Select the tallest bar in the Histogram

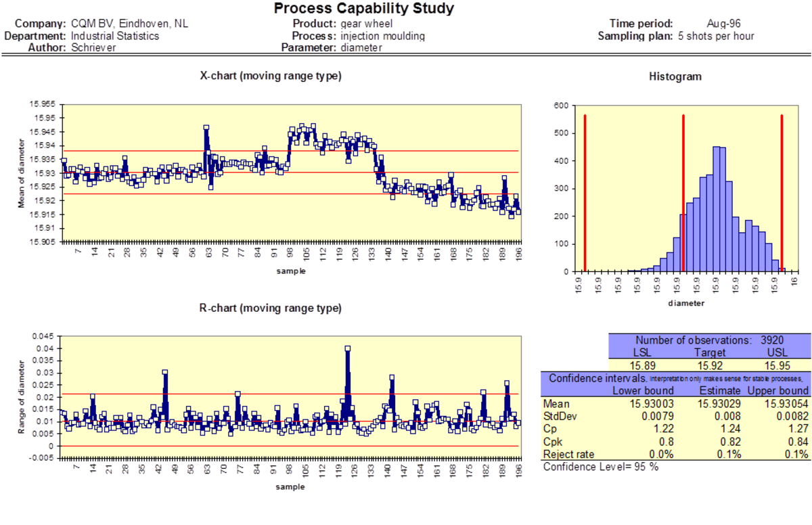pos(716,203)
